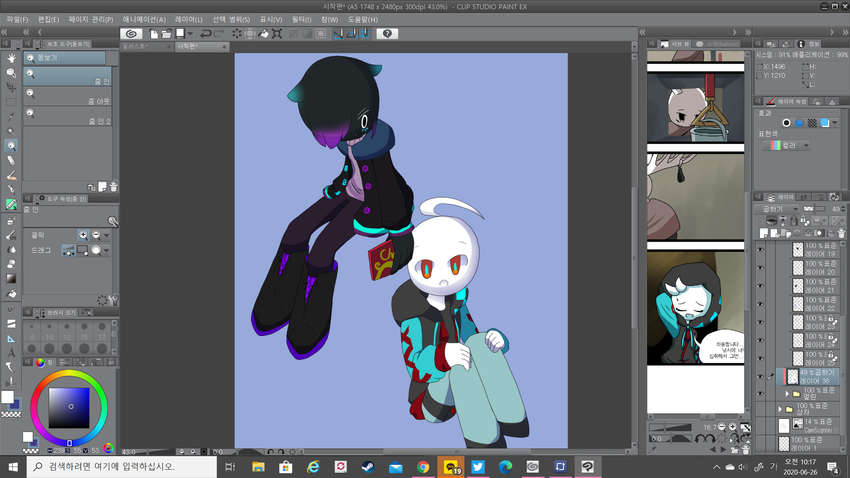Screen dimensions: 850x478
Task: Open the drag mode dropdown arrow
Action: 106,250
